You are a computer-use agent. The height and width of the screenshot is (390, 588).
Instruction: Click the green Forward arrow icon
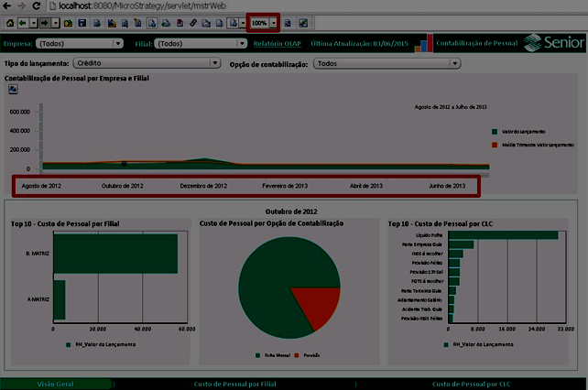pyautogui.click(x=44, y=22)
